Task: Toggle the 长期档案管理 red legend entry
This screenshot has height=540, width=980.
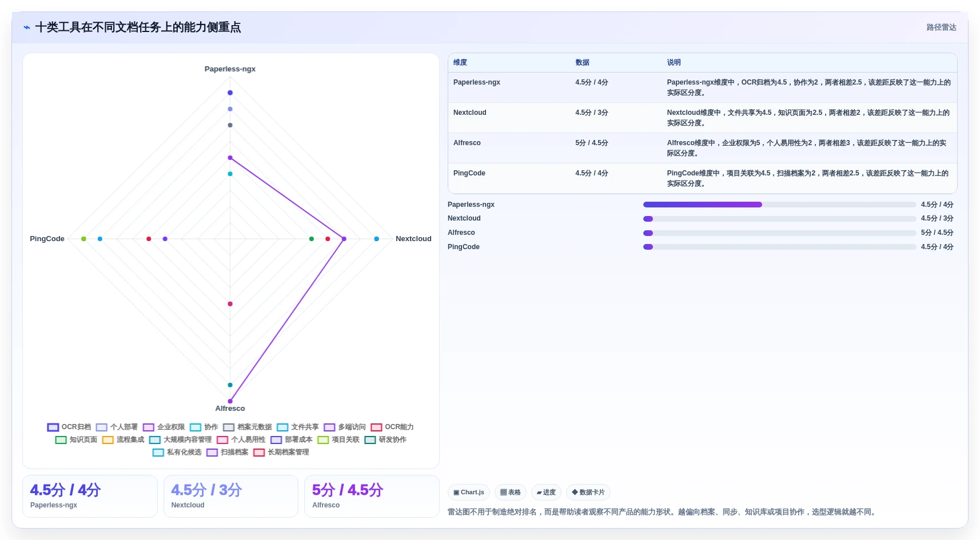Action: [x=281, y=452]
